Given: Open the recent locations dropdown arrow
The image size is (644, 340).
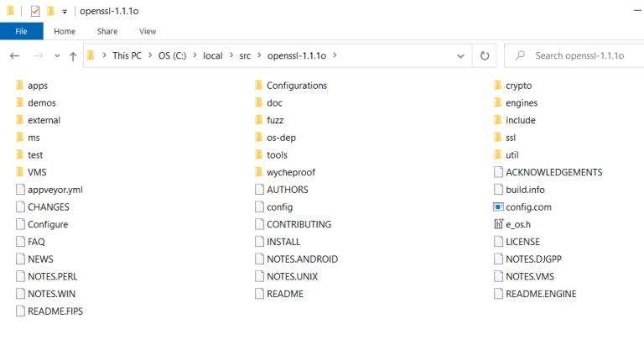Looking at the screenshot, I should tap(57, 56).
